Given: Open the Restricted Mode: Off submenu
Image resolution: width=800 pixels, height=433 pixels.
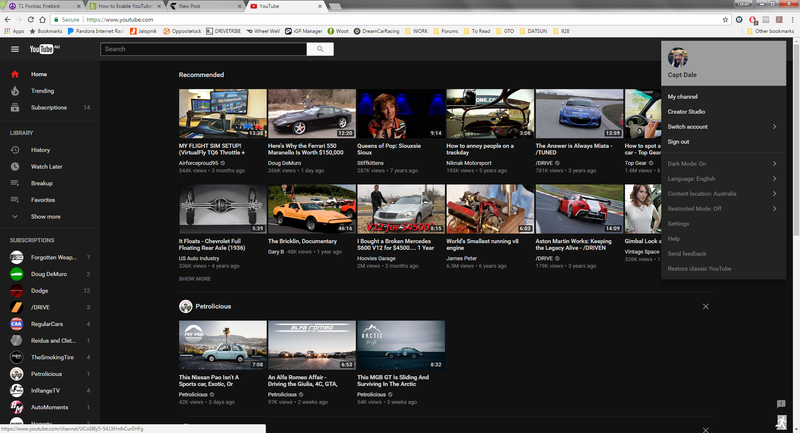Looking at the screenshot, I should coord(723,209).
